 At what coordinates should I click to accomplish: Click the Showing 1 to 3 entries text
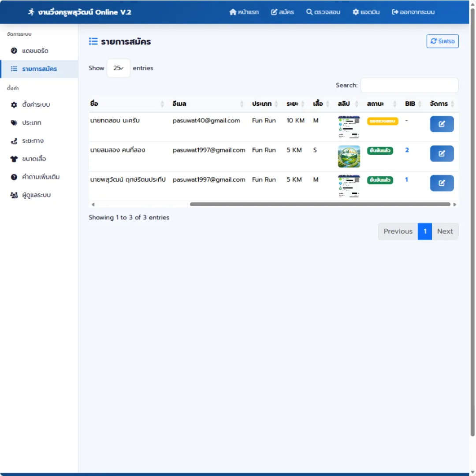(129, 217)
